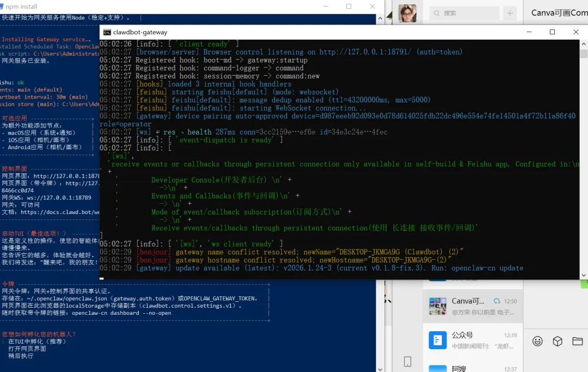588x372 pixels.
Task: Click the https://docs.clawd.bot docs URL
Action: coord(60,212)
